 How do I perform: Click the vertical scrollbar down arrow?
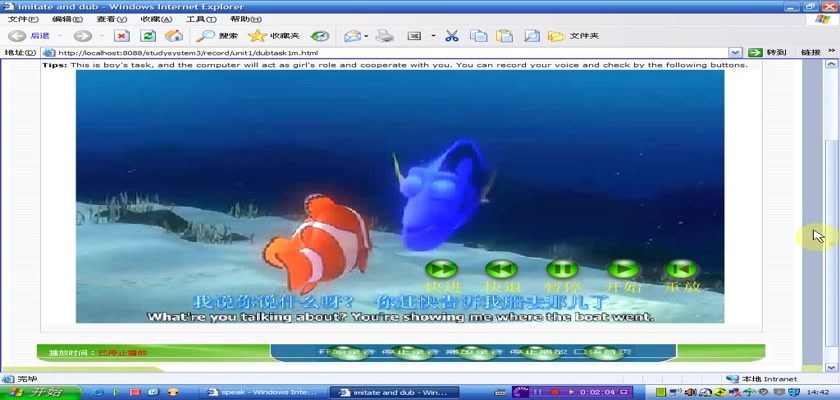click(831, 367)
